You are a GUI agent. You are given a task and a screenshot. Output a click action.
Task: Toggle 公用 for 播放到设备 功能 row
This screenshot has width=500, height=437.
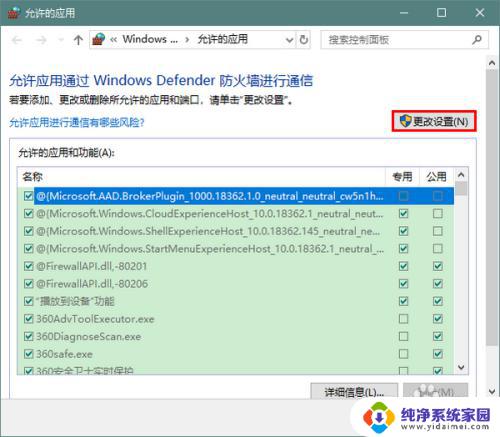438,301
